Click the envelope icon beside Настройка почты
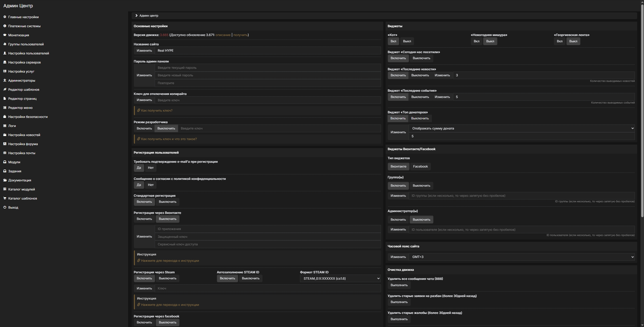644x327 pixels. pyautogui.click(x=5, y=153)
